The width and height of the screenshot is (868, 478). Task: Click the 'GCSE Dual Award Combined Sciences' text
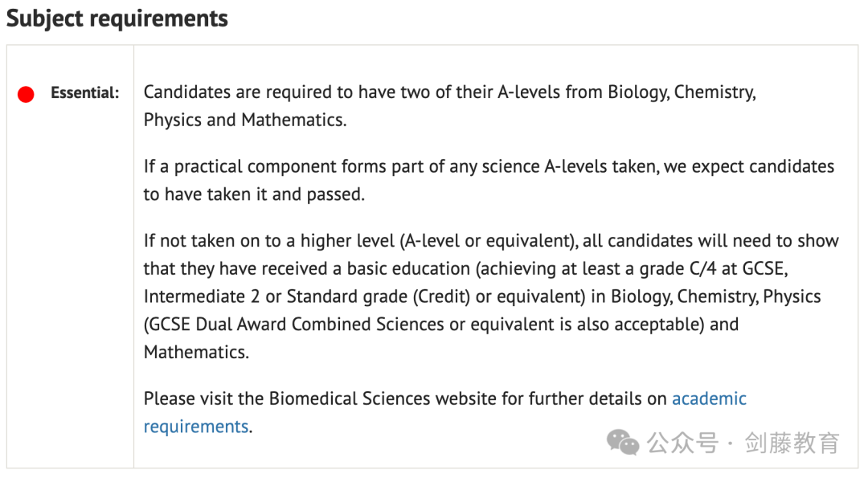294,325
